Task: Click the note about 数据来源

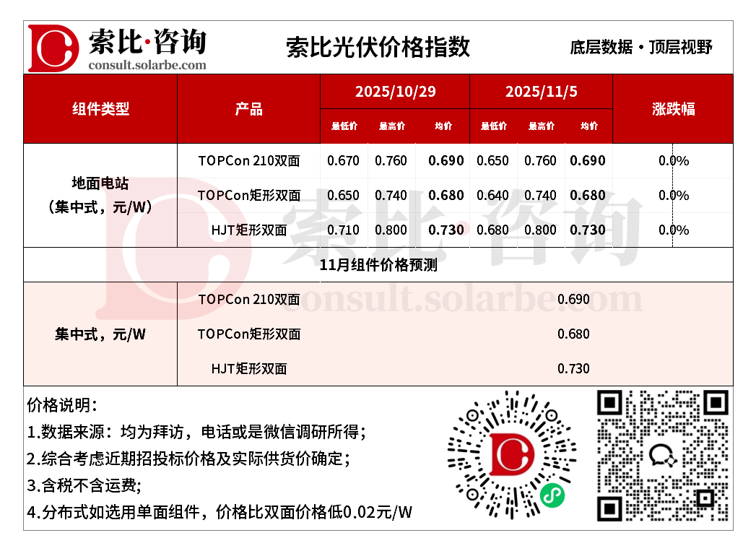Action: 196,432
